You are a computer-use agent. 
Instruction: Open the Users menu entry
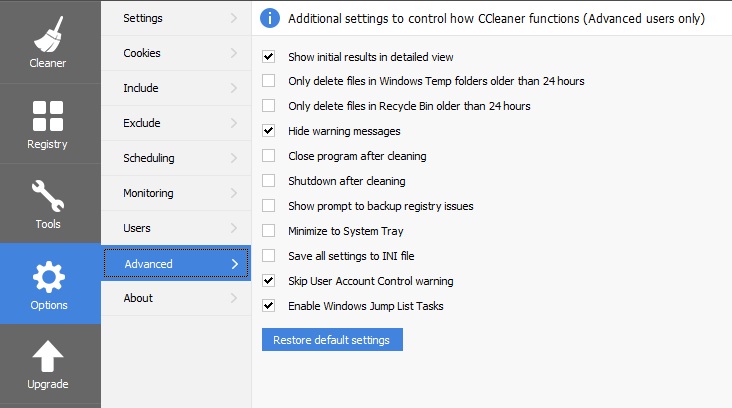[x=137, y=228]
